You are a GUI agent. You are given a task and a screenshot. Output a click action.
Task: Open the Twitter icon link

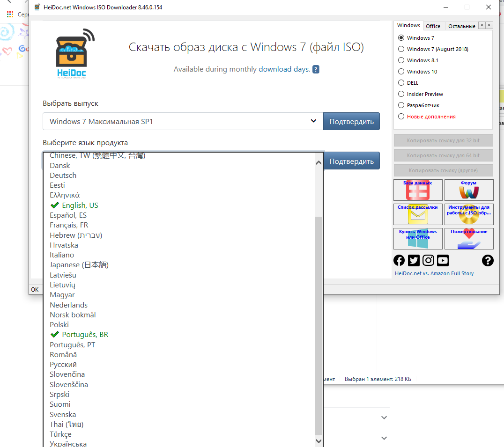click(414, 261)
